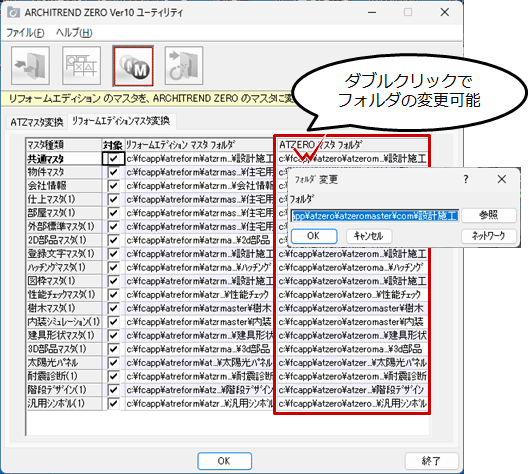Click the 終了 button

click(431, 461)
